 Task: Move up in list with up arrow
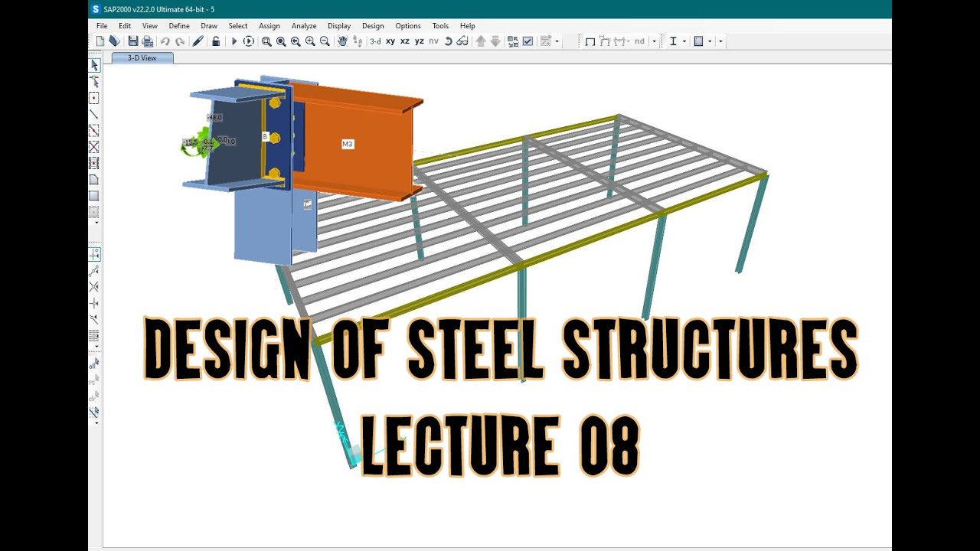click(x=481, y=41)
